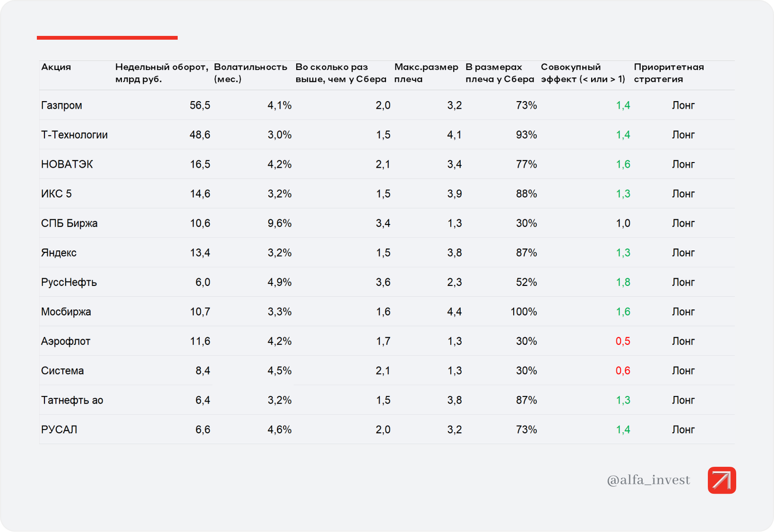
Task: Click the НОВАТЭК stock name
Action: [x=67, y=164]
